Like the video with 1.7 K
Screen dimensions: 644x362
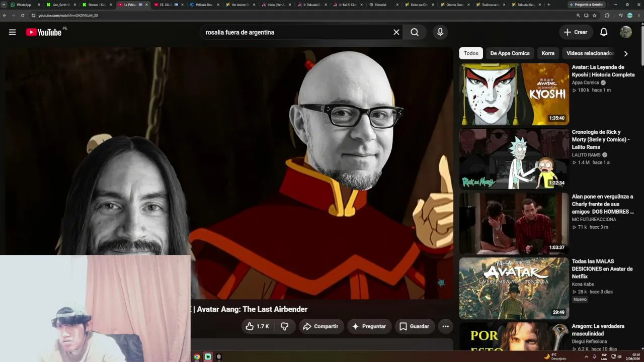click(x=257, y=326)
